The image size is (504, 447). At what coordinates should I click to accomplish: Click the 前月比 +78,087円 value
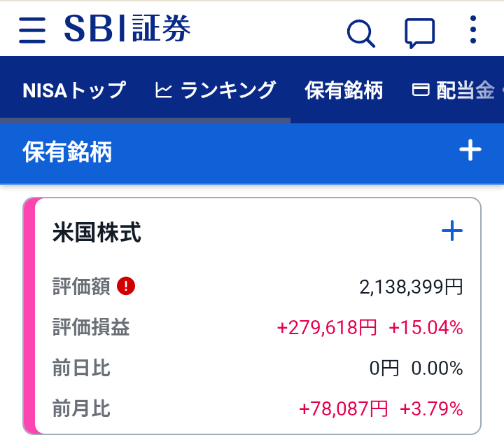tap(343, 409)
